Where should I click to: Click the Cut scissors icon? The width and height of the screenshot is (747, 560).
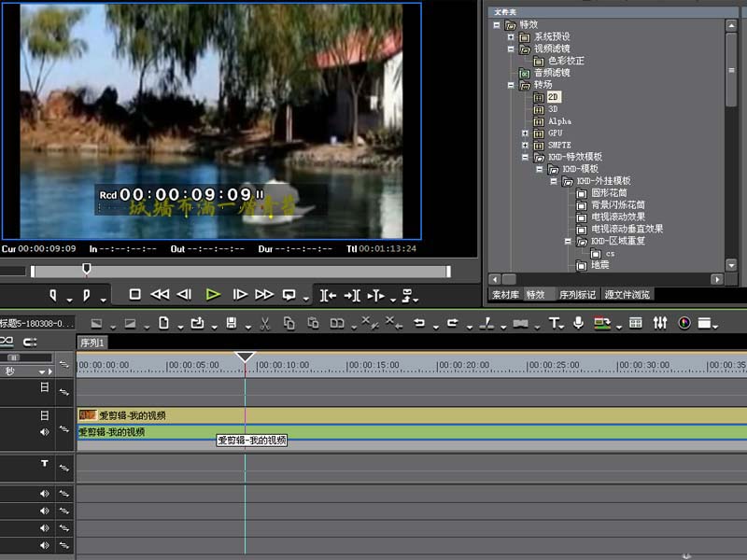coord(265,323)
